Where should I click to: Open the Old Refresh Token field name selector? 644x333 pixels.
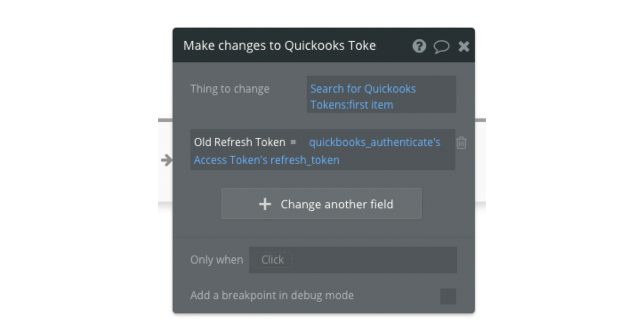(239, 142)
